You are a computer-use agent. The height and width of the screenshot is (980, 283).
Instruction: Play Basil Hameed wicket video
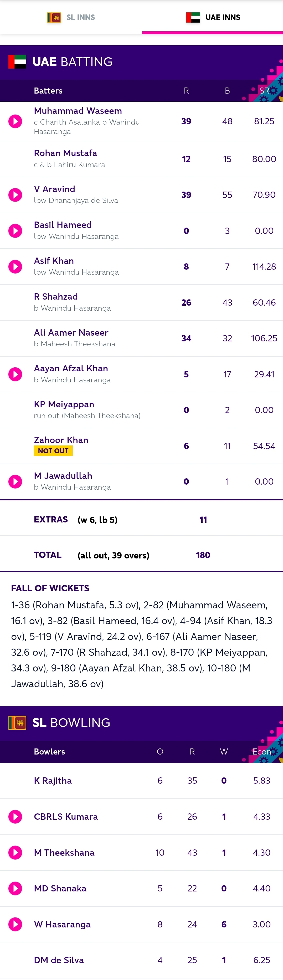pos(15,231)
